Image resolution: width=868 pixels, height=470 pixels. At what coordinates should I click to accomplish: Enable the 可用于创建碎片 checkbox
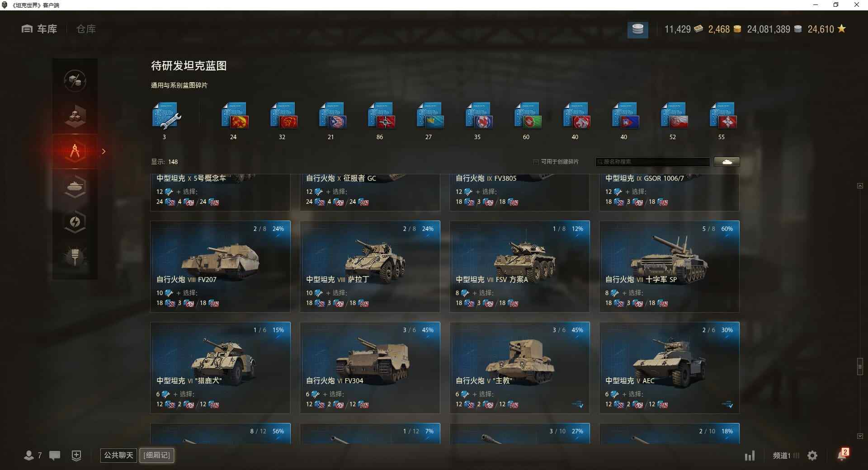536,162
